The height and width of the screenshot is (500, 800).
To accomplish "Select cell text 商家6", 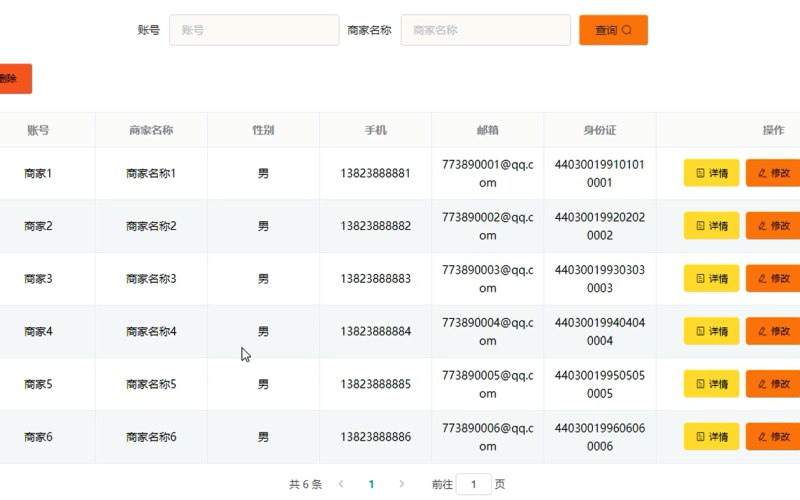I will tap(38, 437).
